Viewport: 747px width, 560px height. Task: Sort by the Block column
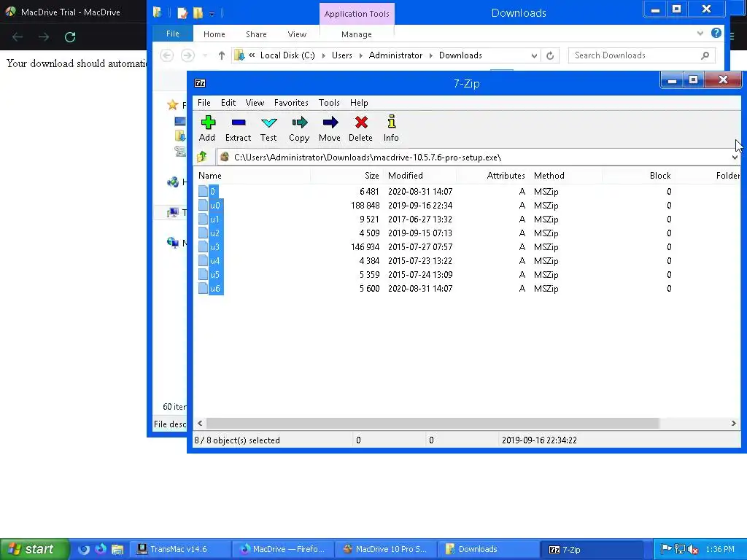click(x=638, y=176)
